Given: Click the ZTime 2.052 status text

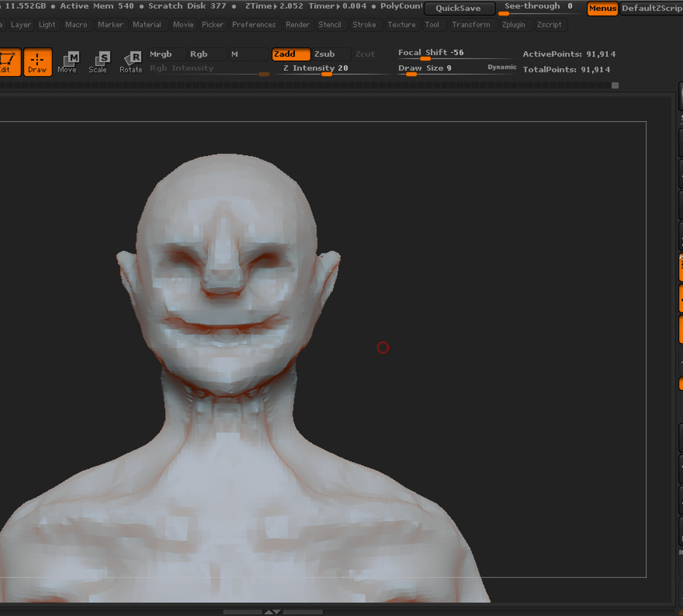Looking at the screenshot, I should pyautogui.click(x=274, y=6).
